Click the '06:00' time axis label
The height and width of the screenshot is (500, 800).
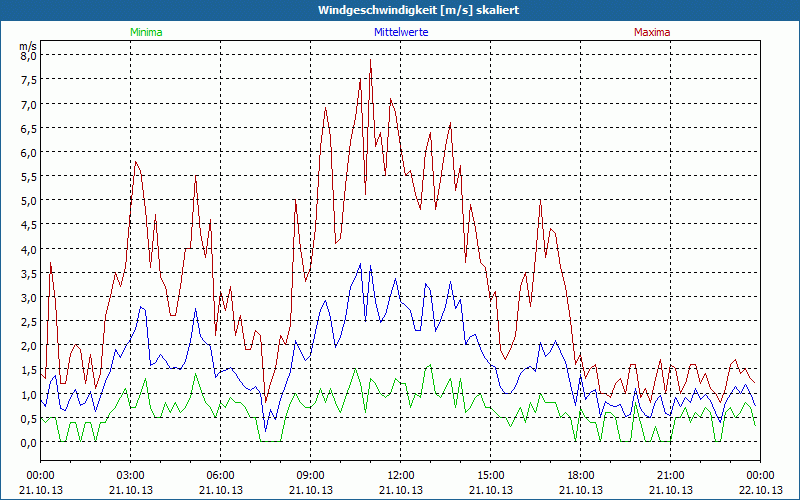point(220,476)
